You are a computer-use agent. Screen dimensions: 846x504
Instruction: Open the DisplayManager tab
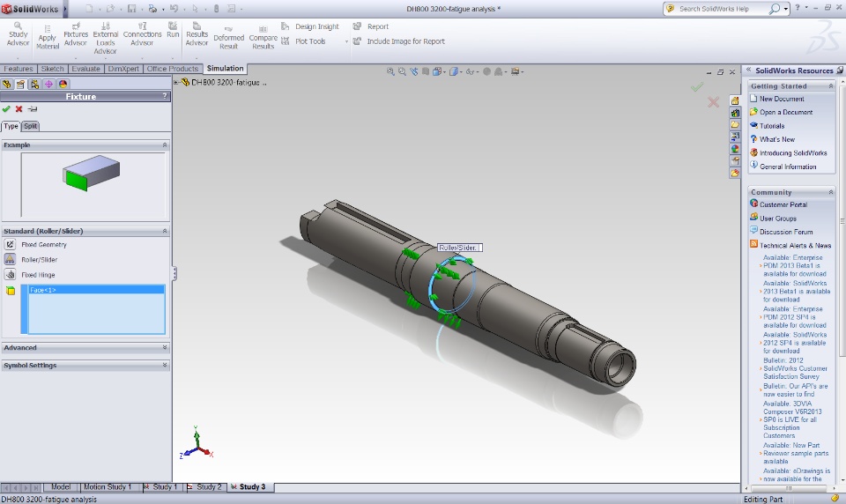tap(63, 85)
